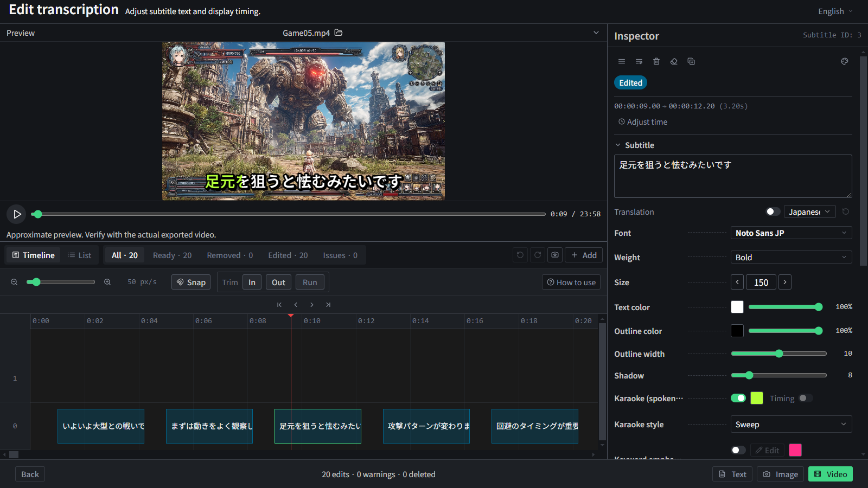Open the How to use help

(x=571, y=282)
